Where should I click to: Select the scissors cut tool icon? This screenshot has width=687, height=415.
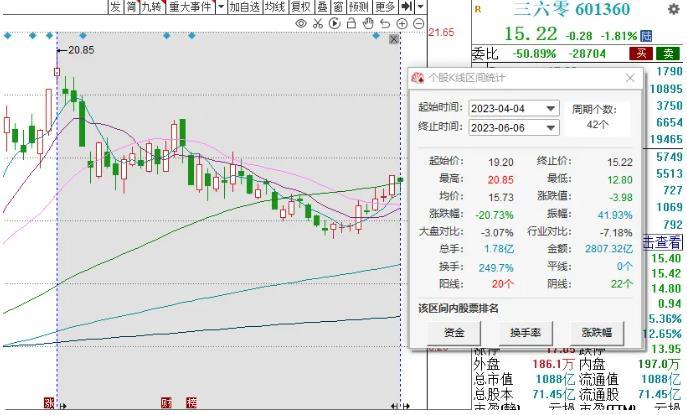coord(318,23)
